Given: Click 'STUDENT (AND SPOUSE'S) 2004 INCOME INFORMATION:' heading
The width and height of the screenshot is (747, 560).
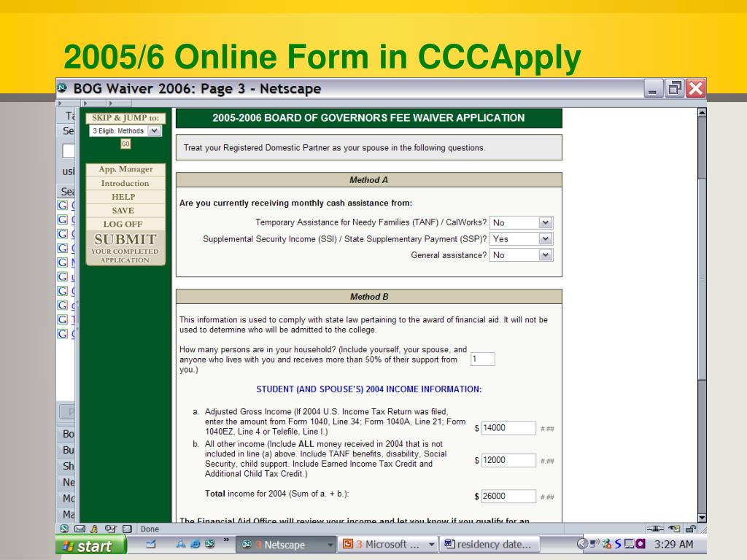Looking at the screenshot, I should (368, 389).
